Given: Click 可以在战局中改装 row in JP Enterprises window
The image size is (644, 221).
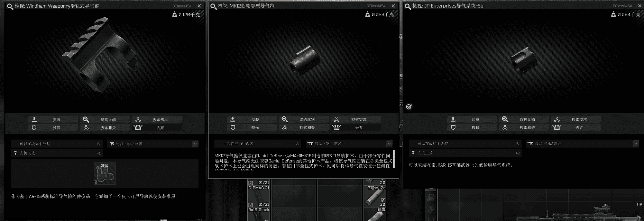Looking at the screenshot, I should coord(465,143).
